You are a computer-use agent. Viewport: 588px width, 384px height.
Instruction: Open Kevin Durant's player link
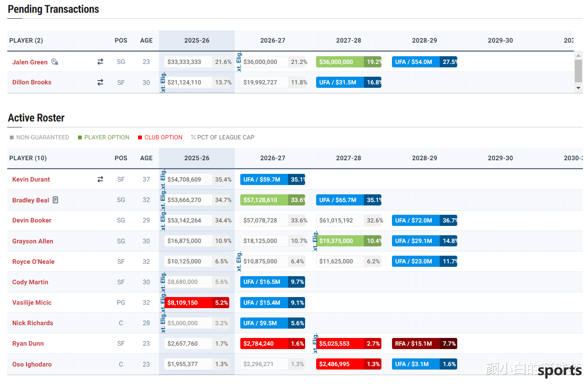31,179
